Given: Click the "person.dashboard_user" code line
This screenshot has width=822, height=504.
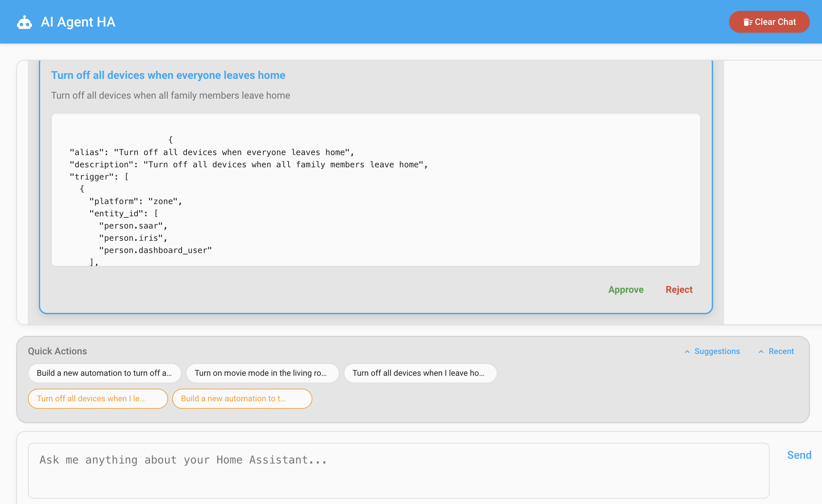Looking at the screenshot, I should (155, 250).
